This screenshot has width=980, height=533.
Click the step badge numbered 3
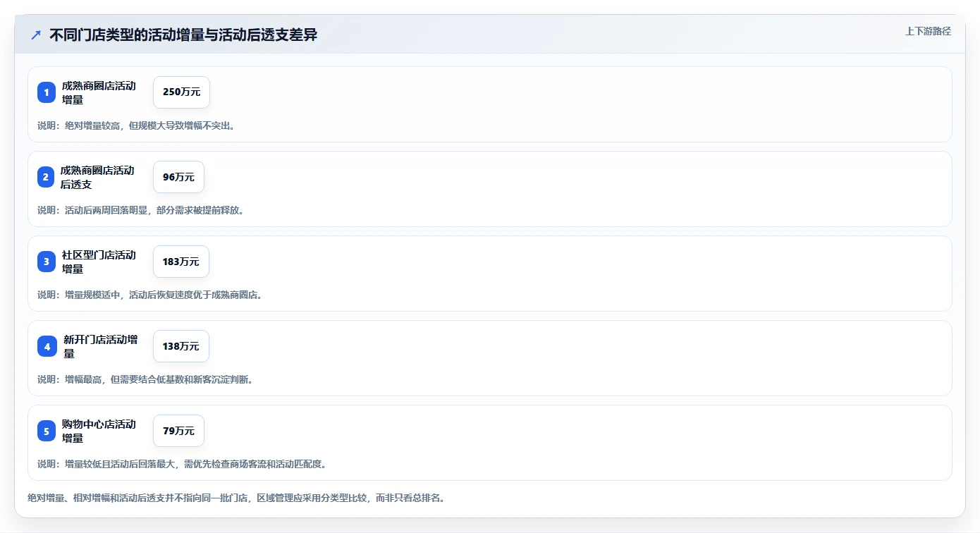(47, 262)
